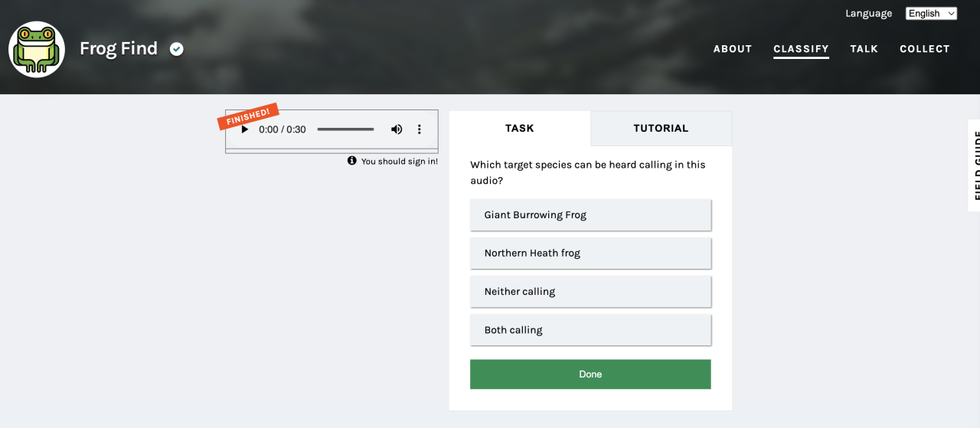Navigate to the Collect page
This screenshot has height=428, width=980.
coord(925,49)
